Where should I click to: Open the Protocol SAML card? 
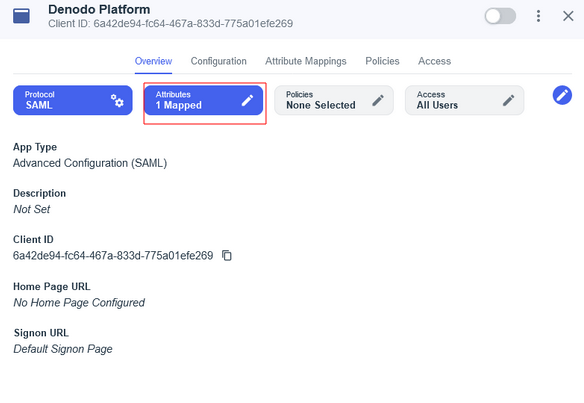tap(73, 100)
